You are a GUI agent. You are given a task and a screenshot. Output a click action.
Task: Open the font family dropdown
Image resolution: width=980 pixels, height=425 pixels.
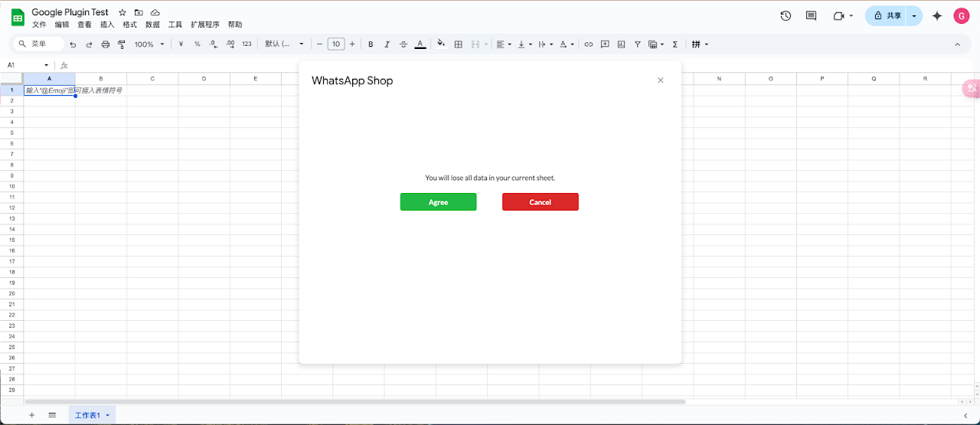point(285,44)
